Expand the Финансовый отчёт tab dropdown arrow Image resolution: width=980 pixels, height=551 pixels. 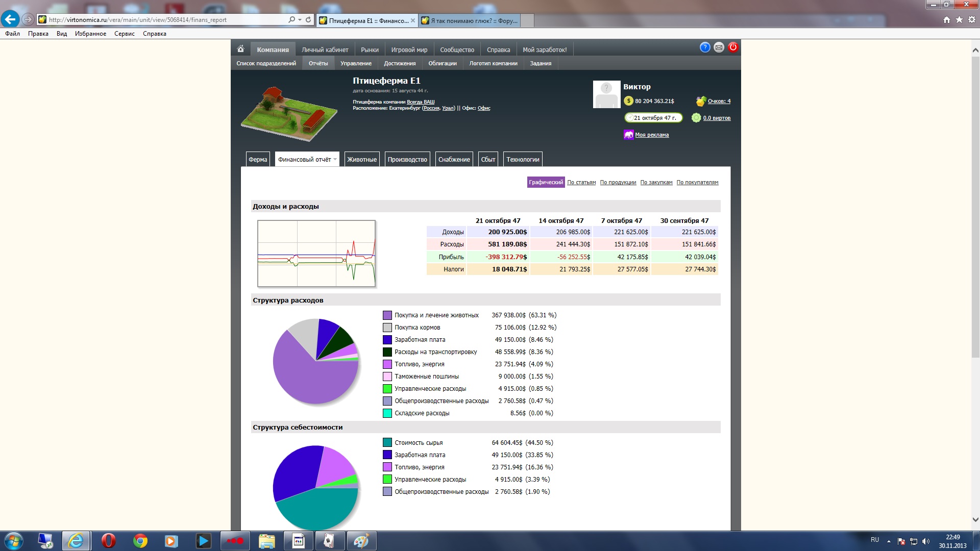coord(335,160)
